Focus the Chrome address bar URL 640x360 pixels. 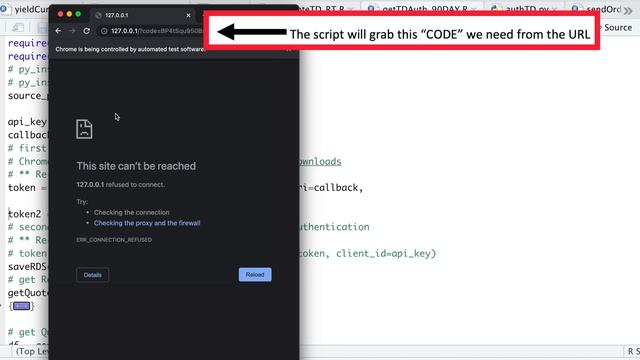pos(157,31)
